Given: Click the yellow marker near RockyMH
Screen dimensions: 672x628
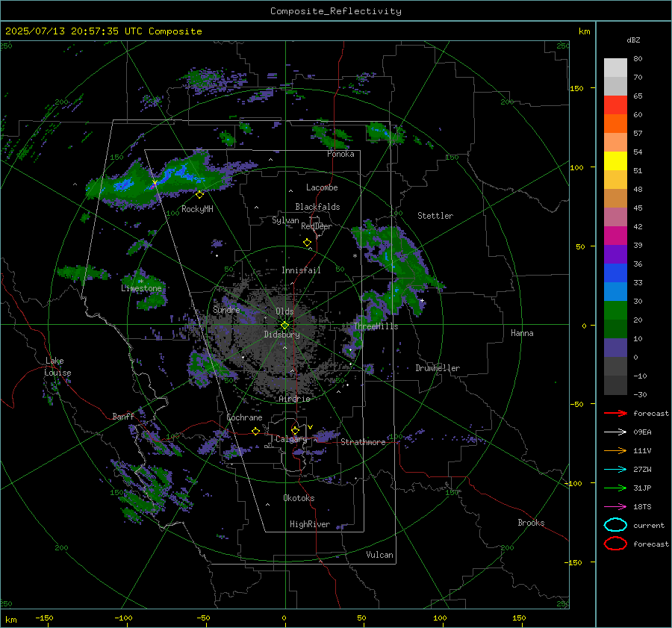Looking at the screenshot, I should [199, 195].
